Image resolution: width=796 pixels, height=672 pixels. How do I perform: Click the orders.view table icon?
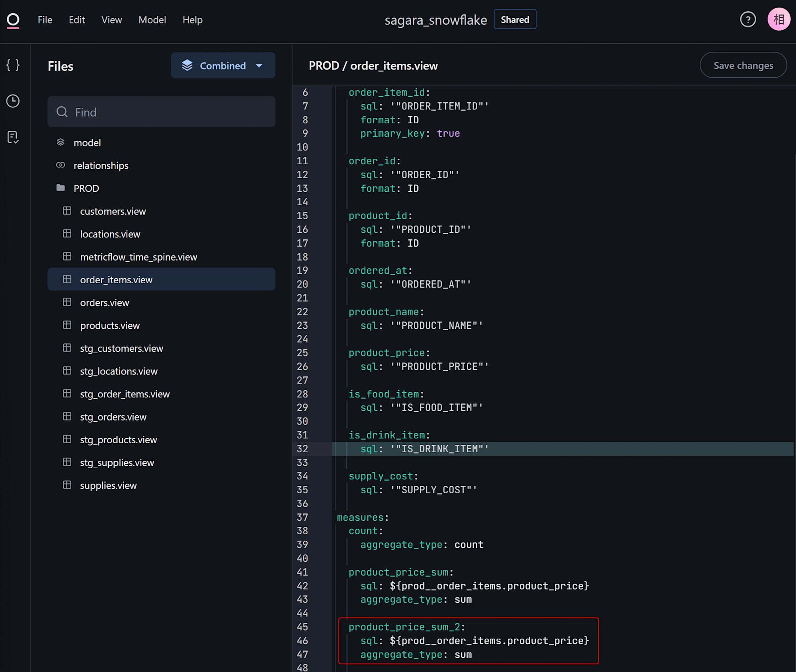click(x=67, y=302)
